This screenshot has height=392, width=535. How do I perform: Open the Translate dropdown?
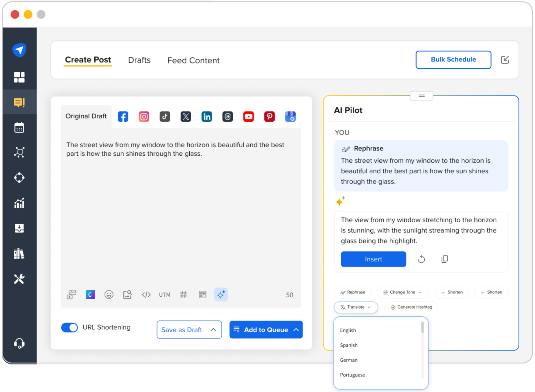point(356,307)
